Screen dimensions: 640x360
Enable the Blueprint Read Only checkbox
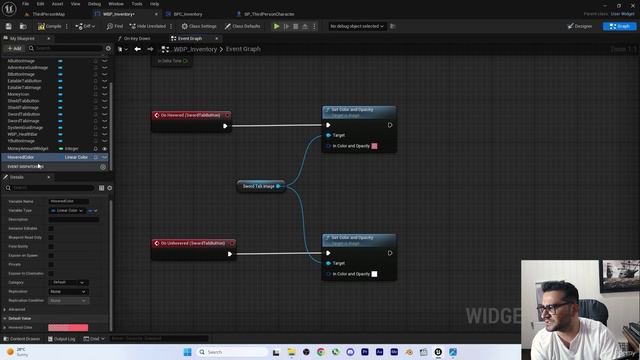[51, 237]
